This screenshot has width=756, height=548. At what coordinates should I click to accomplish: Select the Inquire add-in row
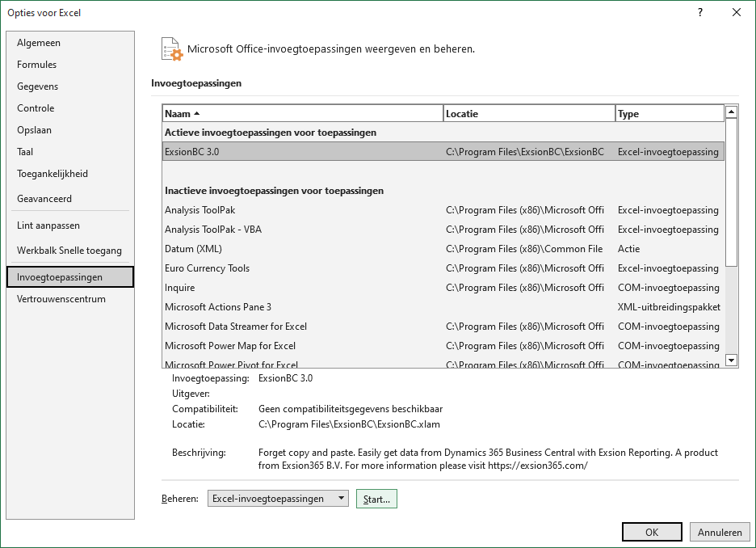(x=443, y=288)
